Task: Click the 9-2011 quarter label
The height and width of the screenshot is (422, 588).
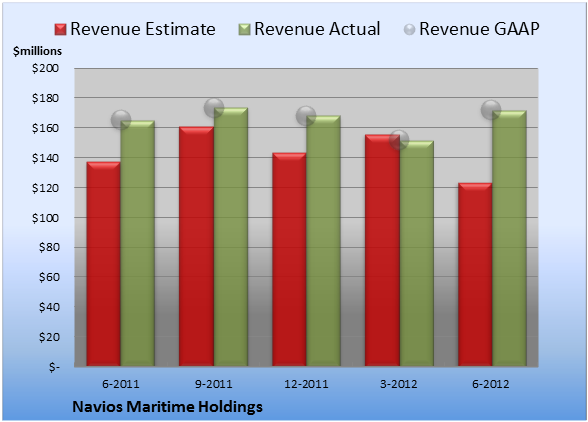Action: [x=214, y=384]
